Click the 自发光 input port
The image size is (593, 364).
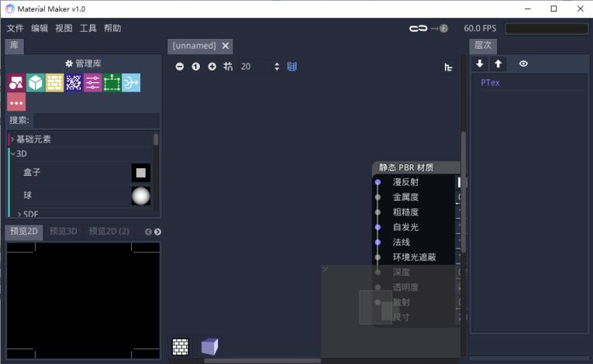378,227
